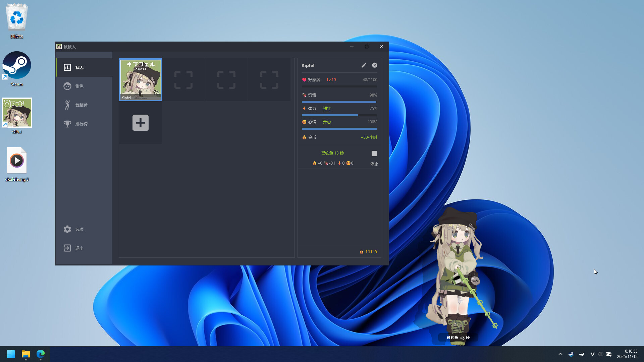Click the 退出 exit icon
The width and height of the screenshot is (644, 362).
[x=67, y=248]
